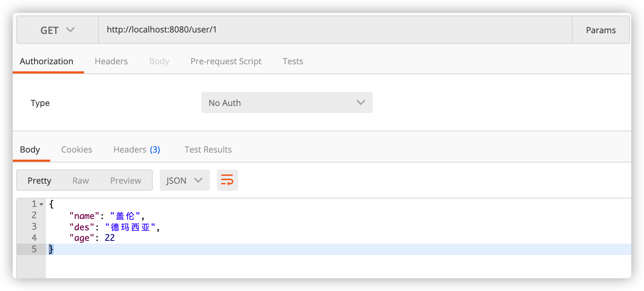644x291 pixels.
Task: Show the response Cookies tab
Action: [76, 150]
